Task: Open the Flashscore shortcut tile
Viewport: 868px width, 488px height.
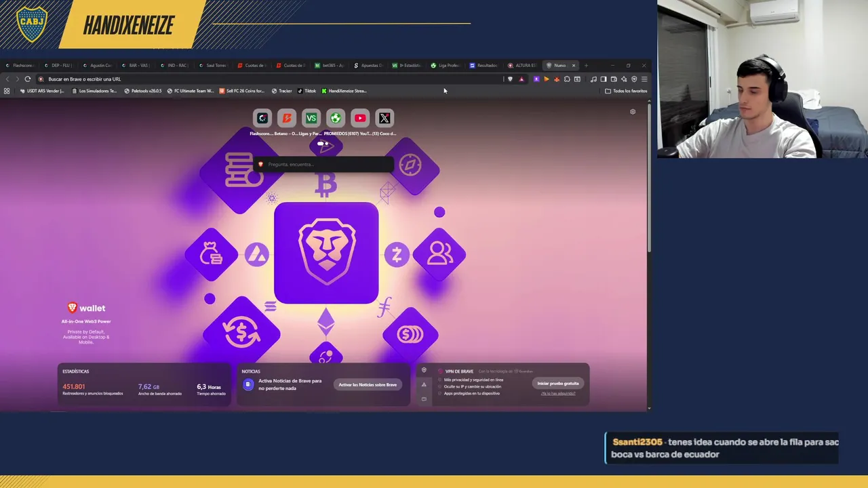Action: pyautogui.click(x=262, y=118)
